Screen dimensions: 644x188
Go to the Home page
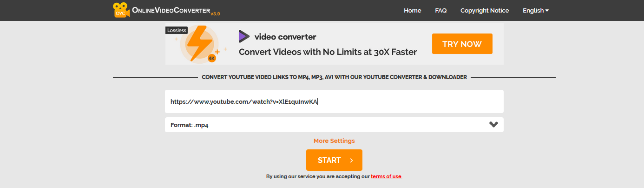click(413, 10)
